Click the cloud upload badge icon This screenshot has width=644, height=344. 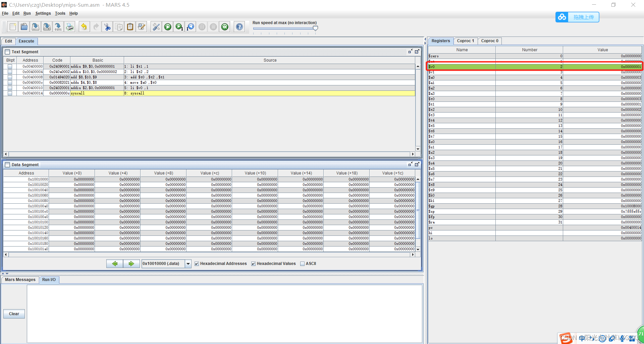(x=562, y=17)
